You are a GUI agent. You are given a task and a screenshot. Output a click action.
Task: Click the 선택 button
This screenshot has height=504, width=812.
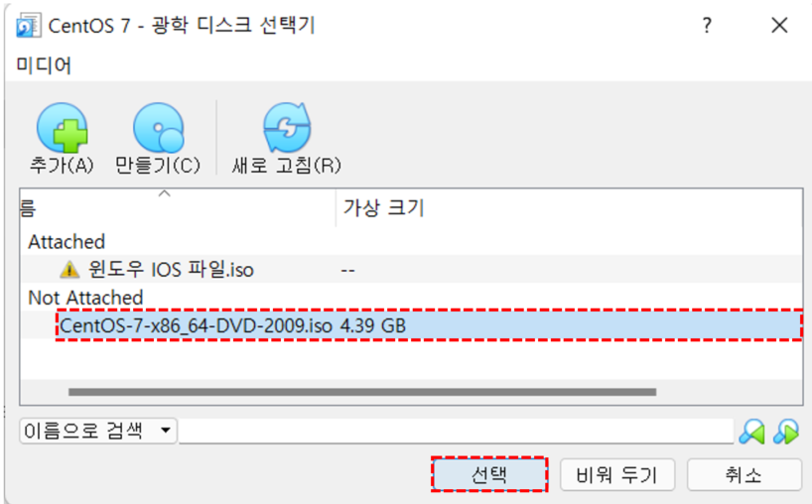point(489,474)
